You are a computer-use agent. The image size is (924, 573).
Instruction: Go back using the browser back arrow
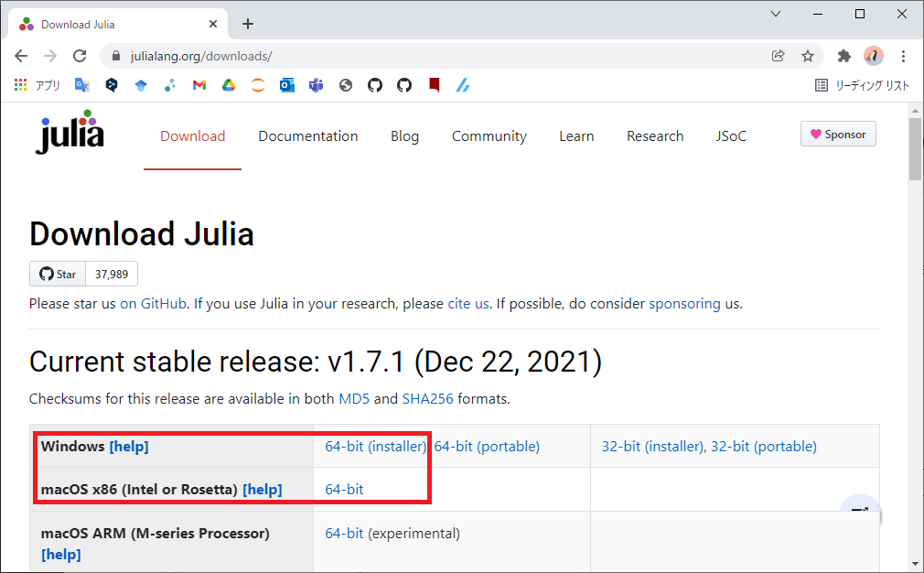point(21,56)
